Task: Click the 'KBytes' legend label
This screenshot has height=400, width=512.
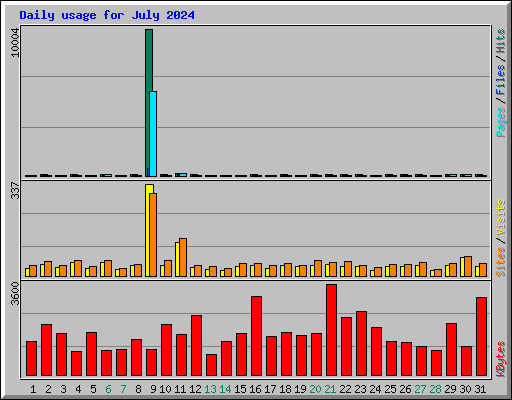Action: (500, 359)
